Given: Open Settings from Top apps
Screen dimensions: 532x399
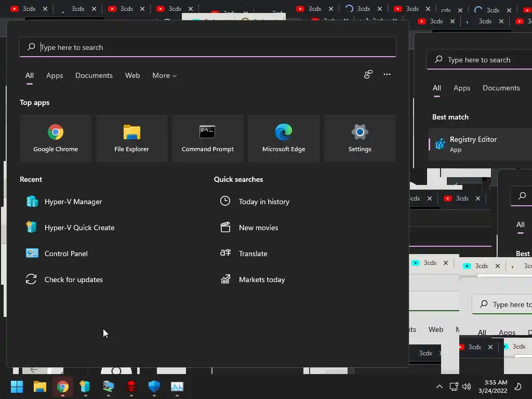Looking at the screenshot, I should 360,139.
